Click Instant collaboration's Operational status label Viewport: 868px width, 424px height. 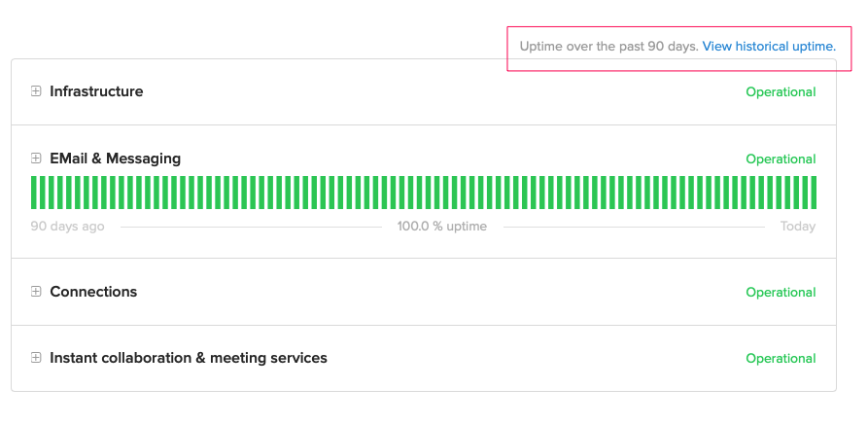pyautogui.click(x=781, y=359)
